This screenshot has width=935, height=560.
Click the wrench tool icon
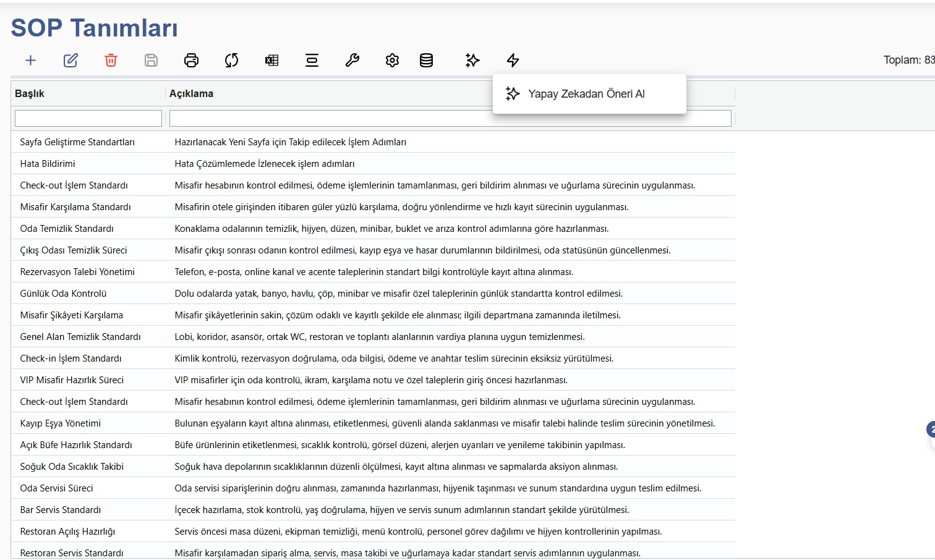coord(352,60)
